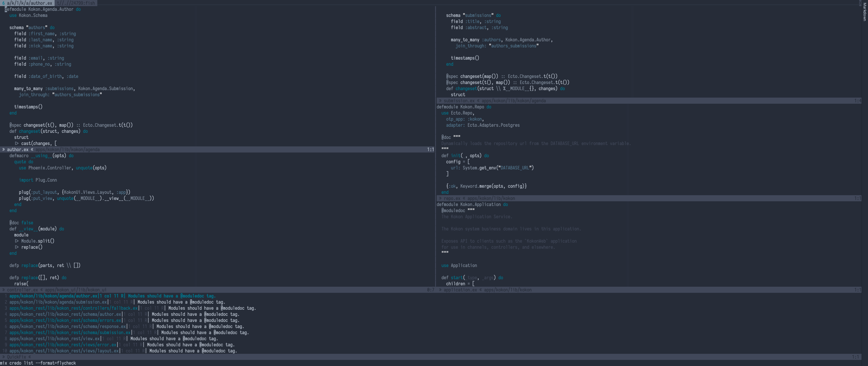Open views/layout.ex from the QuickFix list
The width and height of the screenshot is (868, 366).
pyautogui.click(x=64, y=351)
